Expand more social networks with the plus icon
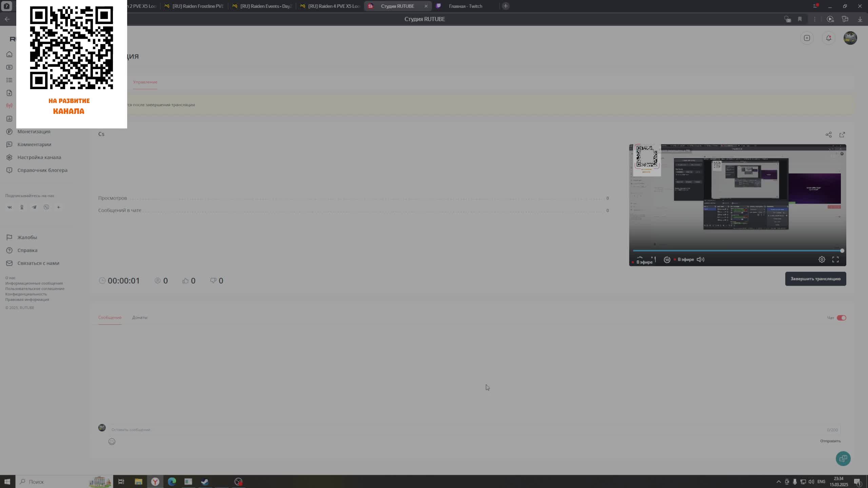 pos(58,207)
